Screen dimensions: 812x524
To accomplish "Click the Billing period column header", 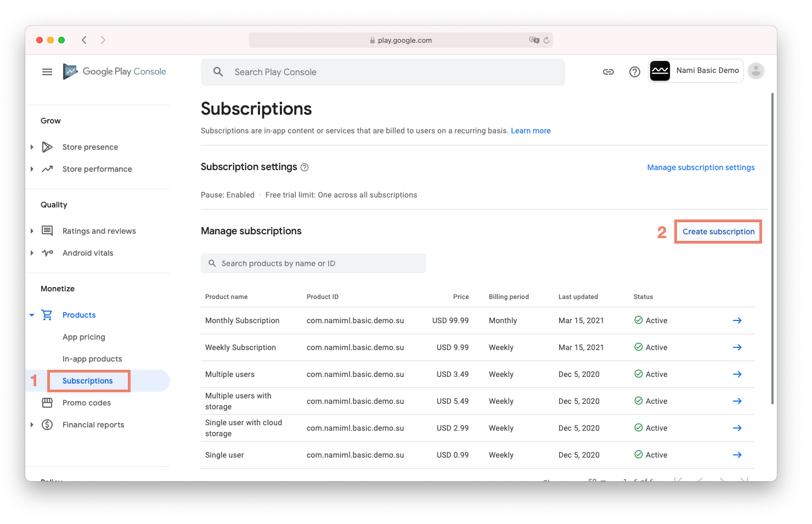I will click(509, 297).
